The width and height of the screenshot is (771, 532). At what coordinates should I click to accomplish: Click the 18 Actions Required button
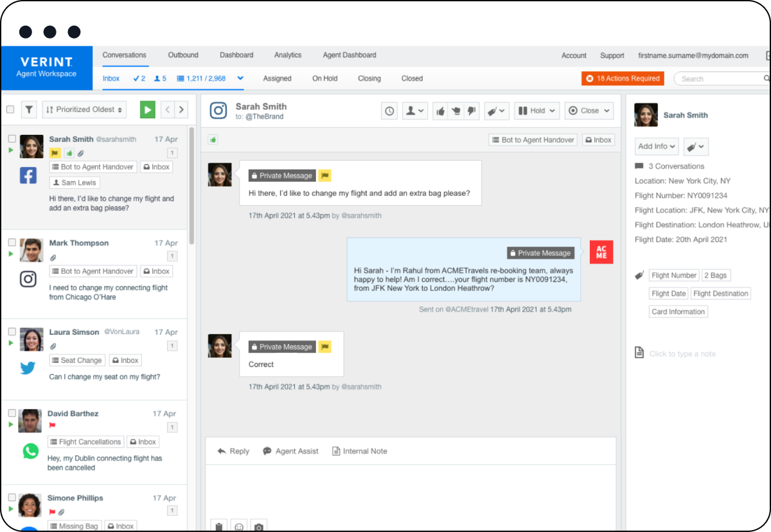(622, 78)
